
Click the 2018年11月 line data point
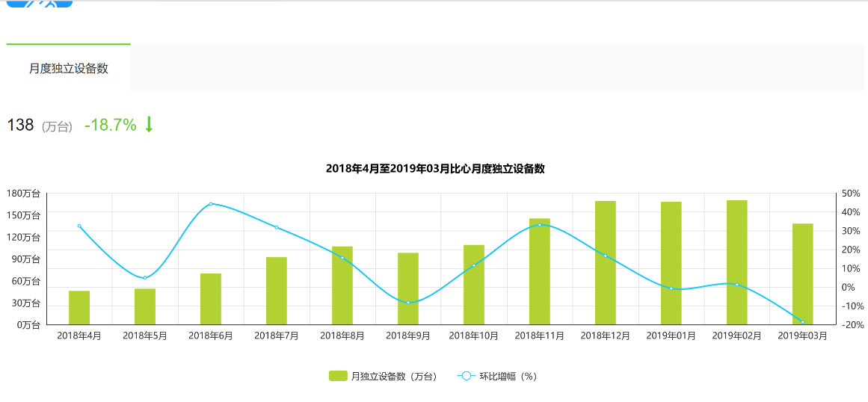coord(540,224)
